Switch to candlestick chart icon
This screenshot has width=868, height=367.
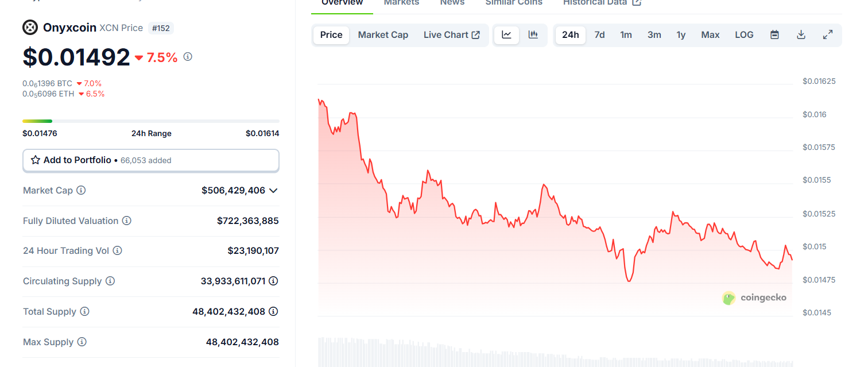point(533,35)
